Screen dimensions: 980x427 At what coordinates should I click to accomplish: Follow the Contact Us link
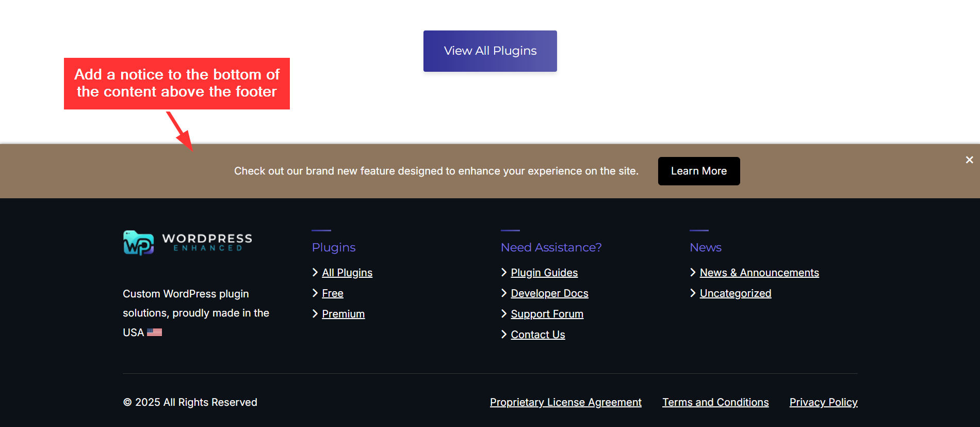tap(537, 335)
